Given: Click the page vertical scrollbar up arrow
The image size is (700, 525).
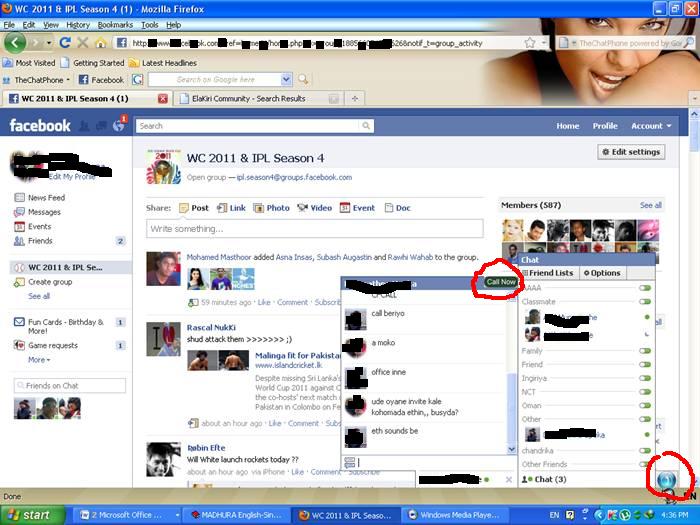Looking at the screenshot, I should click(x=694, y=114).
